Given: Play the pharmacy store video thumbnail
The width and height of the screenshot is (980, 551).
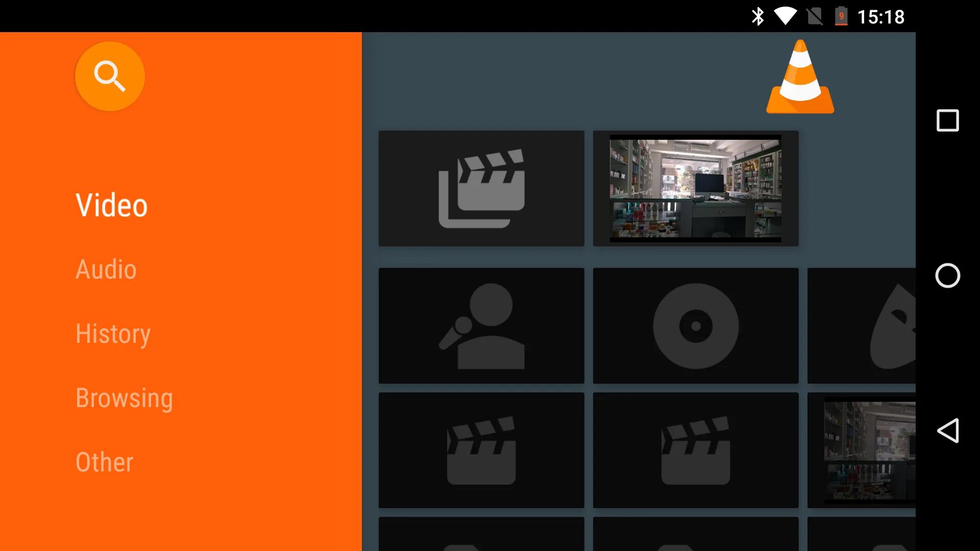Looking at the screenshot, I should point(696,188).
